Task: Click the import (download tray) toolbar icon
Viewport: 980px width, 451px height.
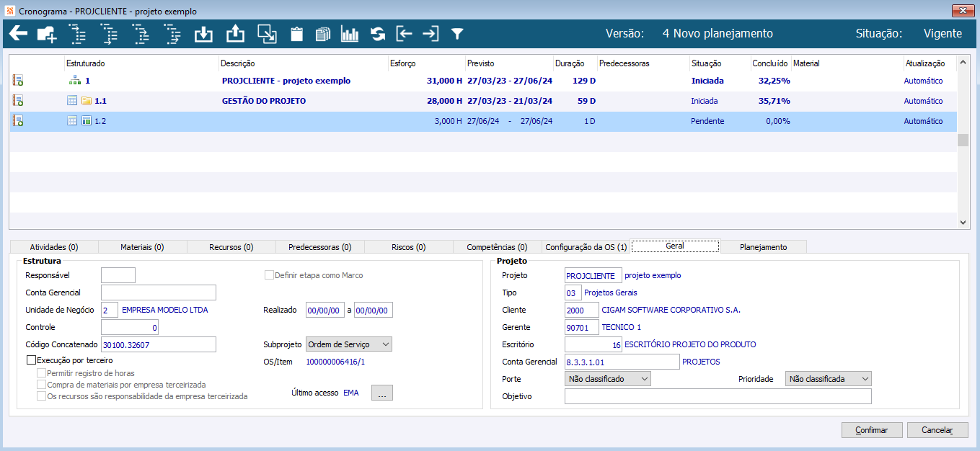Action: pyautogui.click(x=204, y=34)
